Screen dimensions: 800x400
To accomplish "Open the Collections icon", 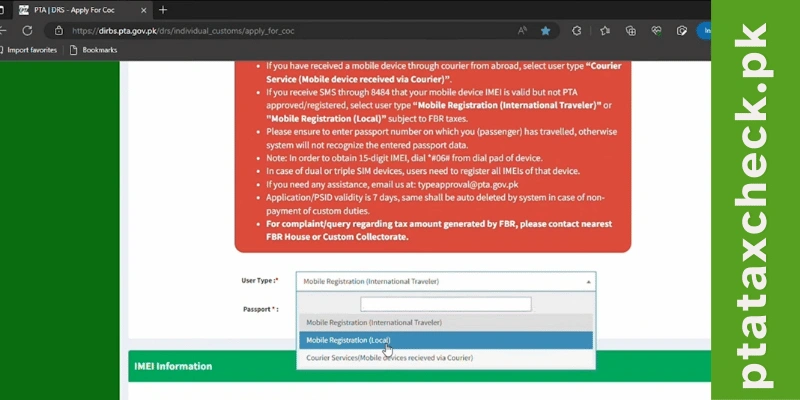I will [x=631, y=31].
